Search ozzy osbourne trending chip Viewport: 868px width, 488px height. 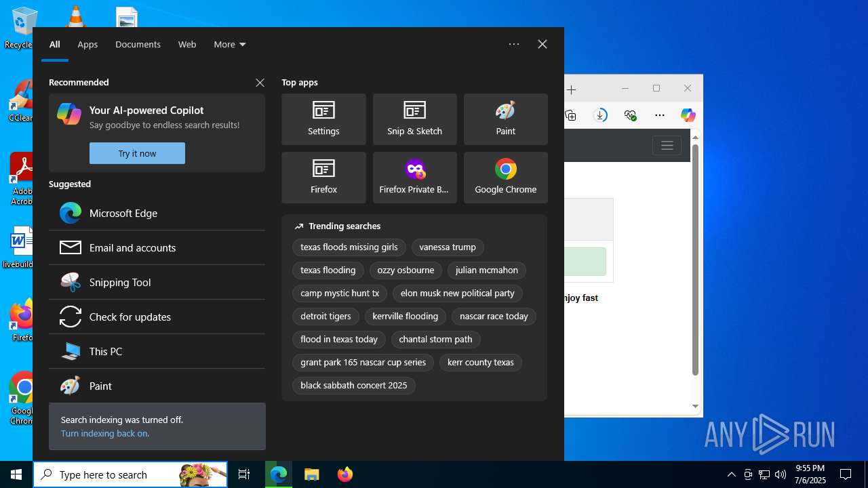pos(406,270)
